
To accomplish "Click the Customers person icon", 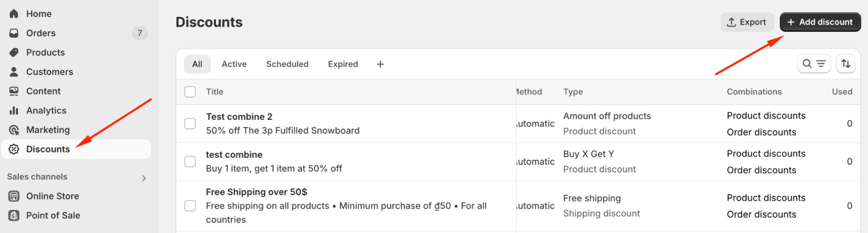I will pyautogui.click(x=14, y=72).
